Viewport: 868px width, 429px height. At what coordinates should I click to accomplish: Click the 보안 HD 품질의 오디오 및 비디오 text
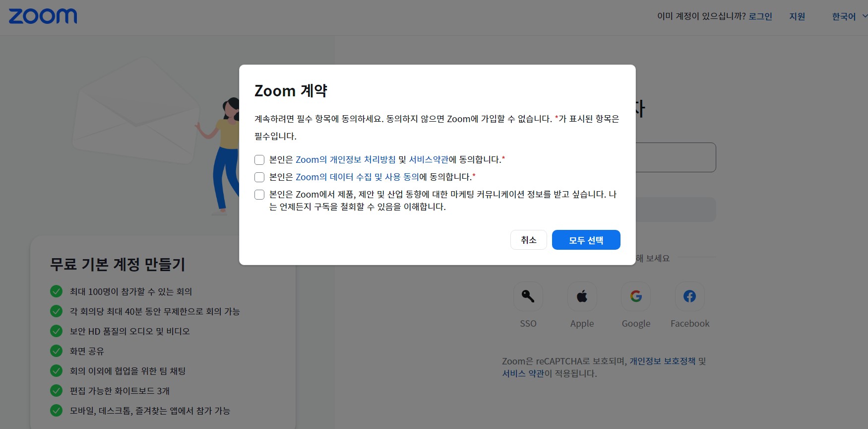(129, 331)
